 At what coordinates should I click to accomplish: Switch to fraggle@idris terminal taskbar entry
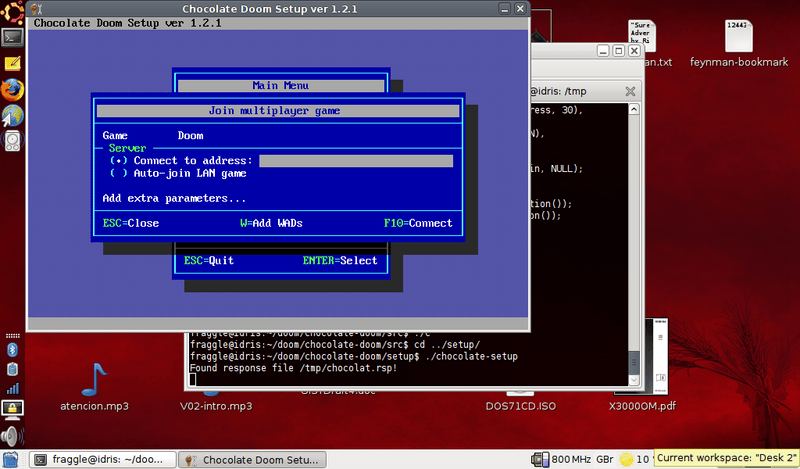point(103,459)
